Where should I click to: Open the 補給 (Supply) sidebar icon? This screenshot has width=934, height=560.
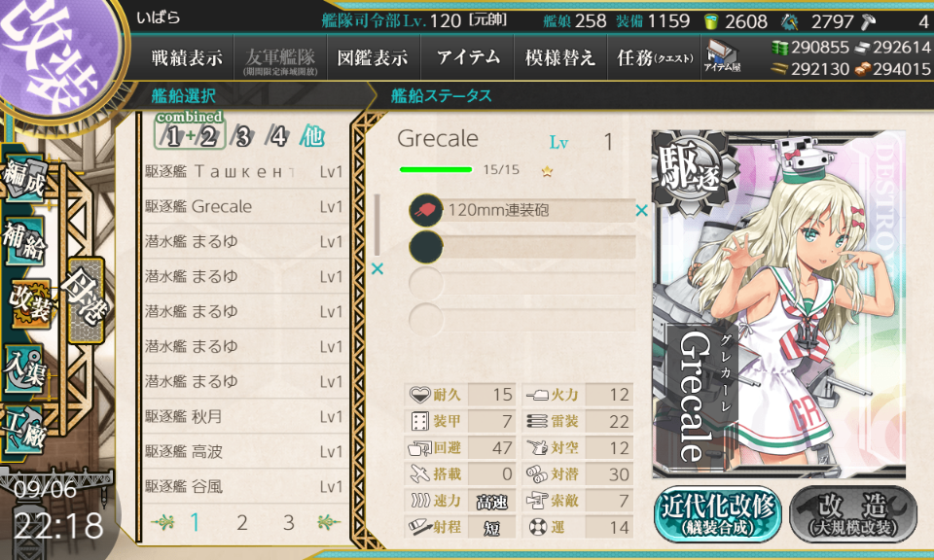[23, 241]
